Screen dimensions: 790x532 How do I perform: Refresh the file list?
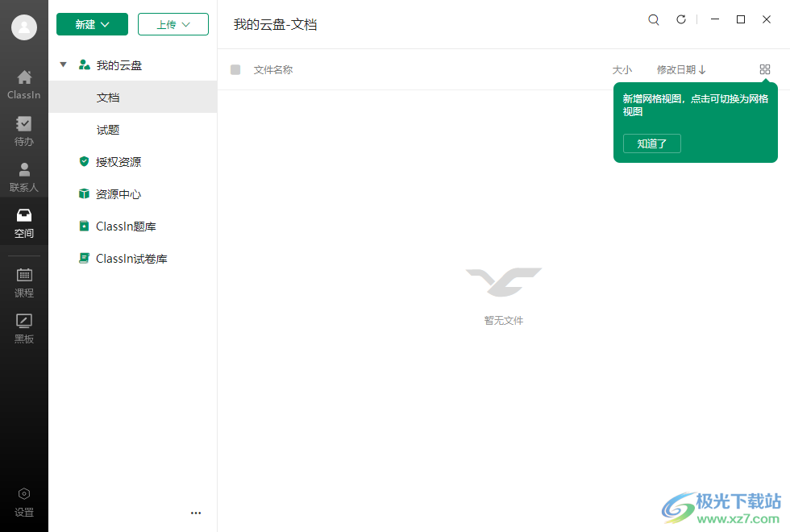click(x=680, y=19)
